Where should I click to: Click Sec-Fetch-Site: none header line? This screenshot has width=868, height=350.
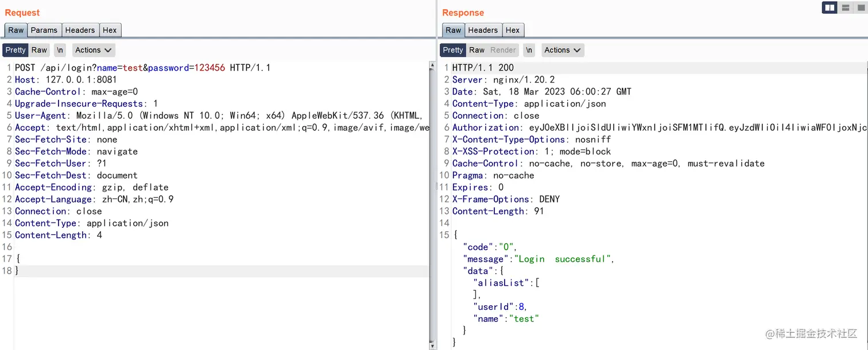66,139
